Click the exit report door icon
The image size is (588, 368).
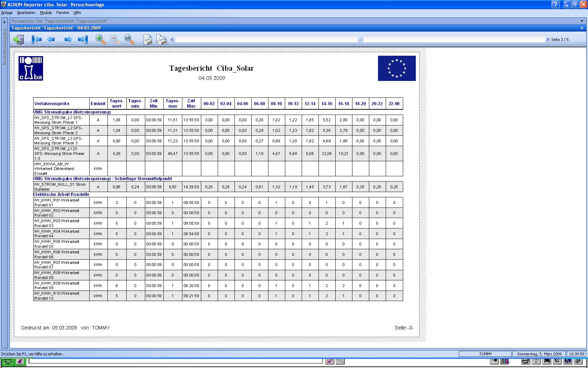click(19, 40)
